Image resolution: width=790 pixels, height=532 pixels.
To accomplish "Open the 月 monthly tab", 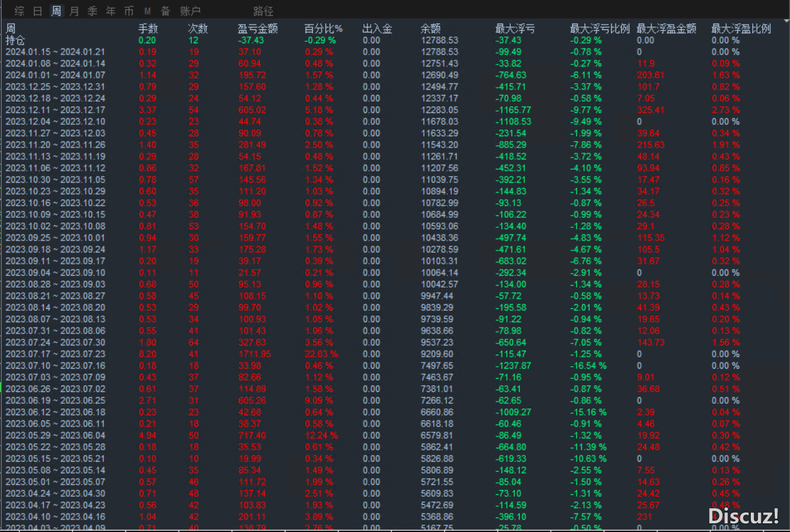I will tap(74, 11).
